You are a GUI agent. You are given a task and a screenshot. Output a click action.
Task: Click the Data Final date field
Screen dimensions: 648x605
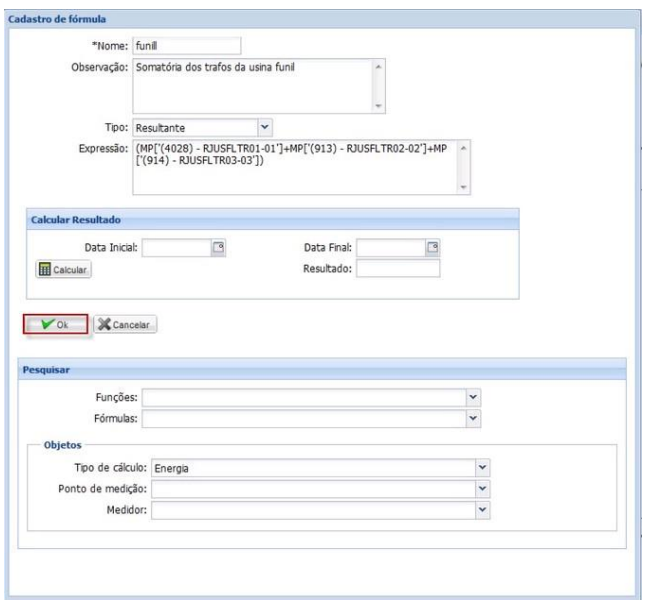391,247
